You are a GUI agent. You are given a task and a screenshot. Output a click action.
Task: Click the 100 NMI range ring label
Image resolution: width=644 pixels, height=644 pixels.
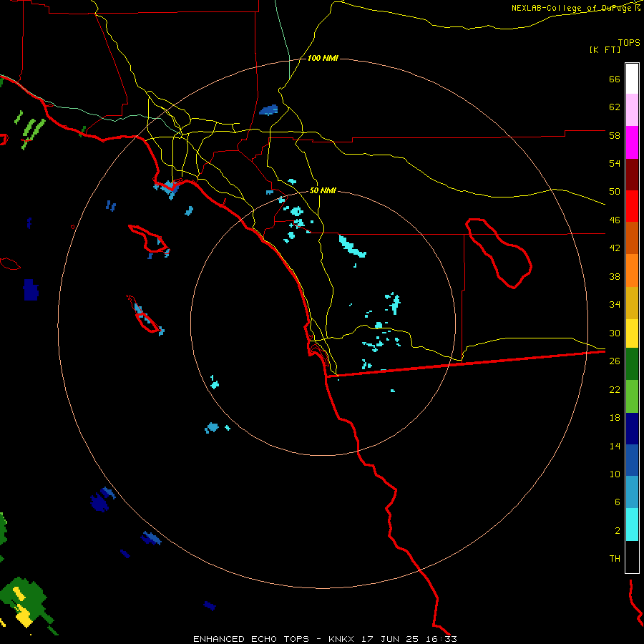tap(323, 59)
